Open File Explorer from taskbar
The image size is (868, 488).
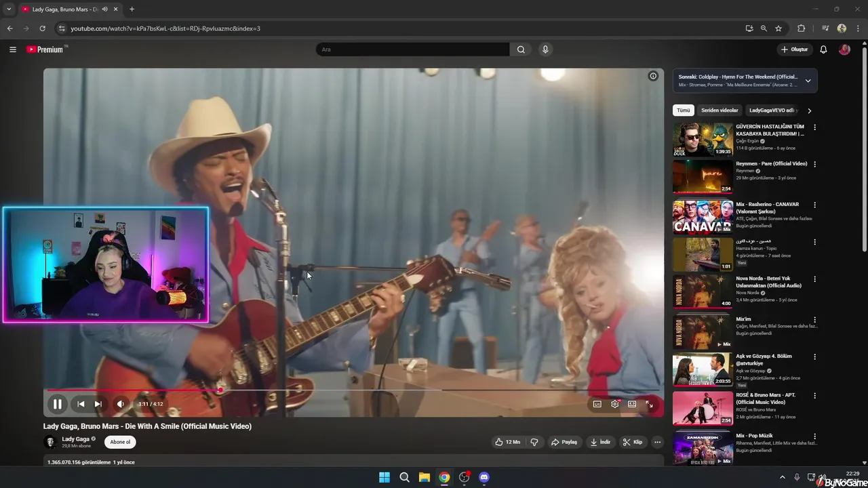[425, 477]
